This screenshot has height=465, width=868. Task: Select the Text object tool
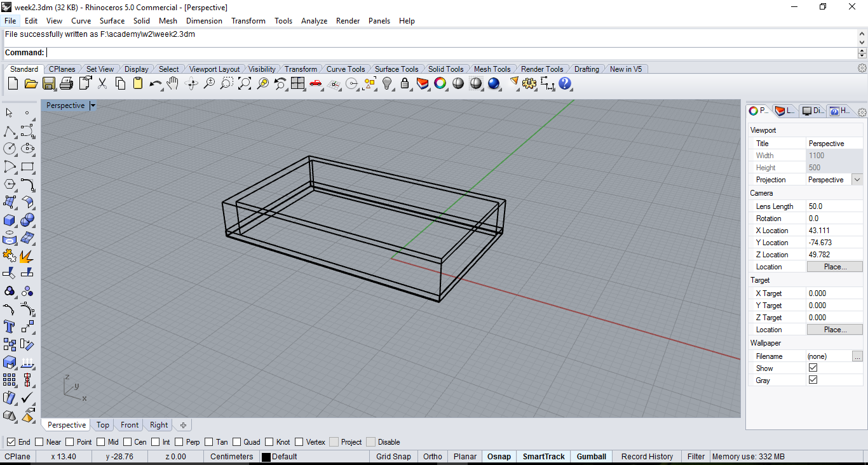[x=10, y=327]
